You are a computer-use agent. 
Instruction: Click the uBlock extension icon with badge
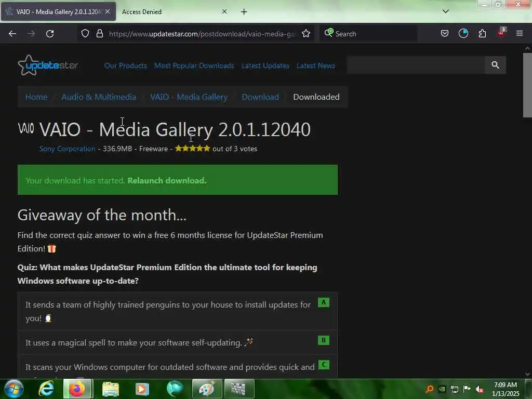(x=501, y=33)
